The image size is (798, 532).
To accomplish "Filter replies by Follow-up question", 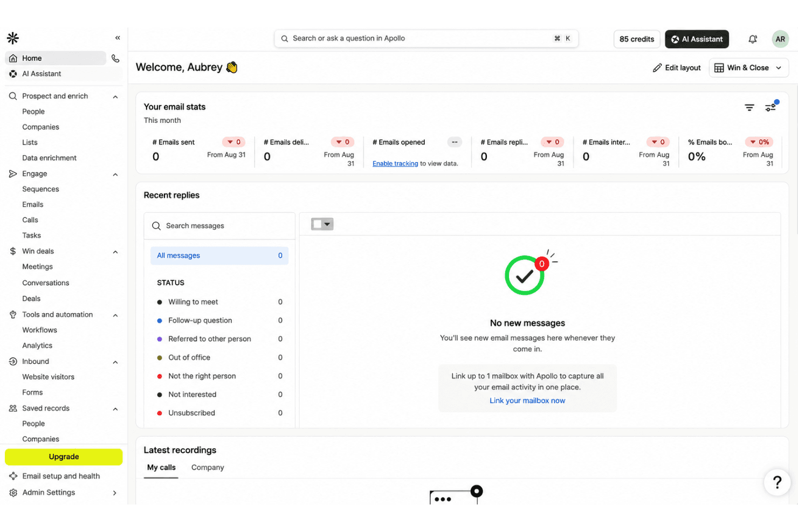I will [x=219, y=320].
